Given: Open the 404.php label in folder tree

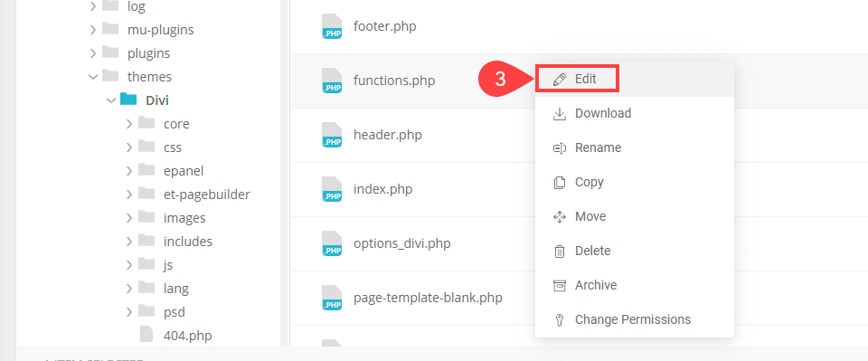Looking at the screenshot, I should point(188,336).
